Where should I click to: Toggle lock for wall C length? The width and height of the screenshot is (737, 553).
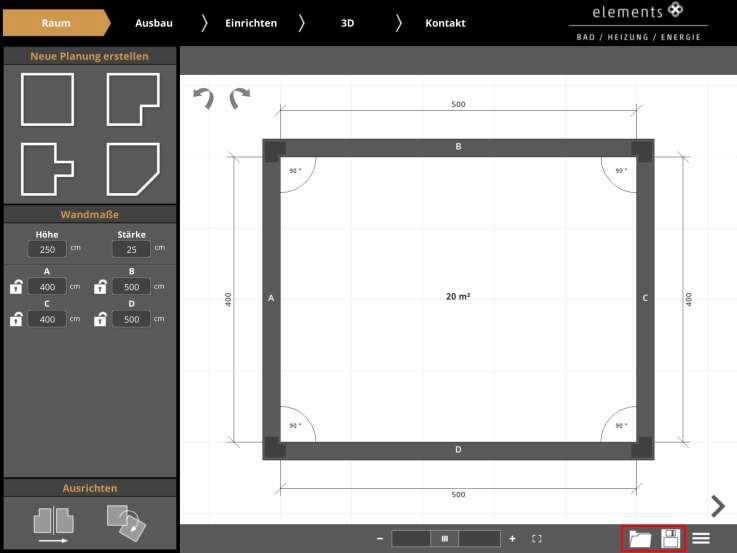(x=16, y=319)
